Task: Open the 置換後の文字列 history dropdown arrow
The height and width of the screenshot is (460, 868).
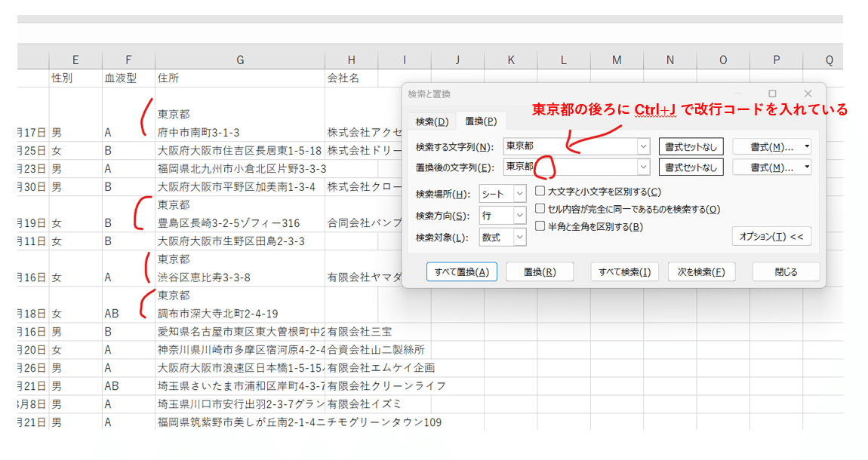Action: (x=642, y=167)
